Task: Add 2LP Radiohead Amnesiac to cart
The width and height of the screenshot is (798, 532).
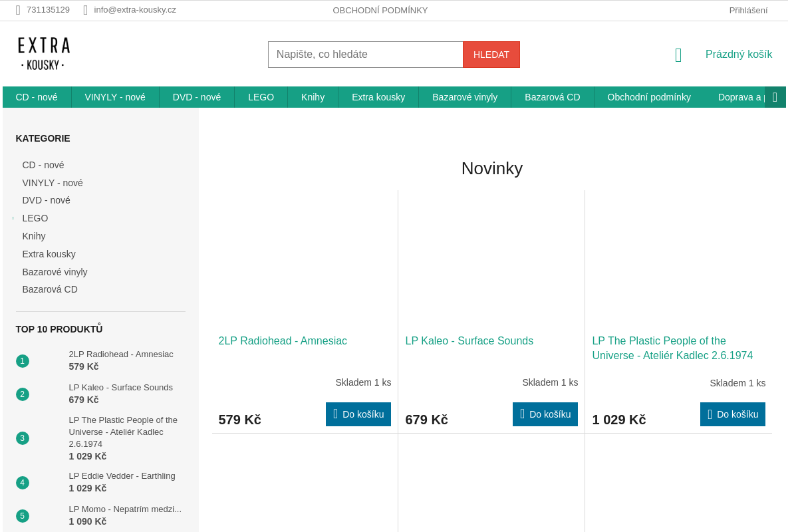Action: (x=358, y=414)
